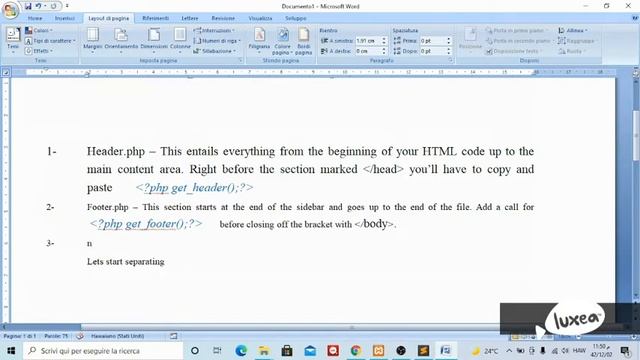Click the Hawaiano (Stati Uniti) language indicator
Screen dimensions: 640x360
(x=118, y=336)
